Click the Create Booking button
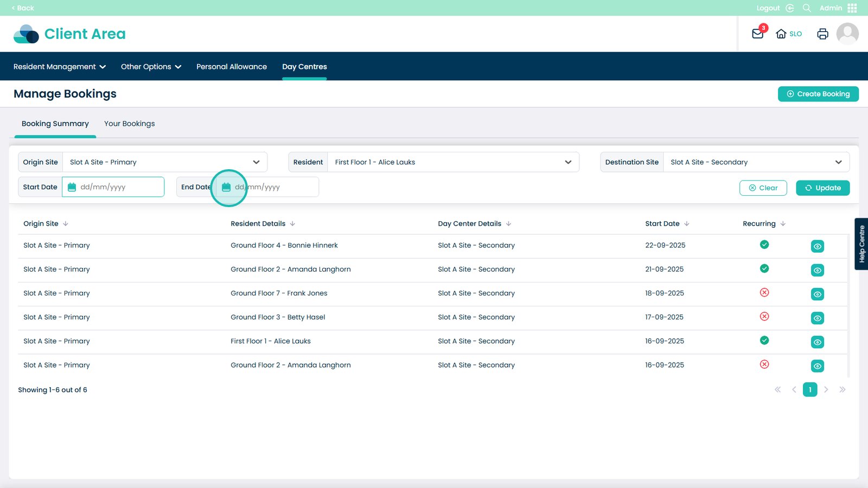Image resolution: width=868 pixels, height=488 pixels. (818, 94)
